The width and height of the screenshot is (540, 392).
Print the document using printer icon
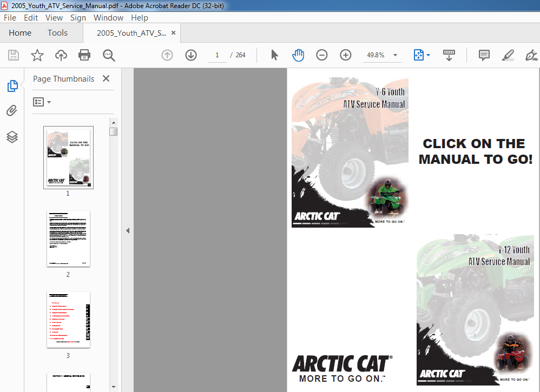point(84,55)
